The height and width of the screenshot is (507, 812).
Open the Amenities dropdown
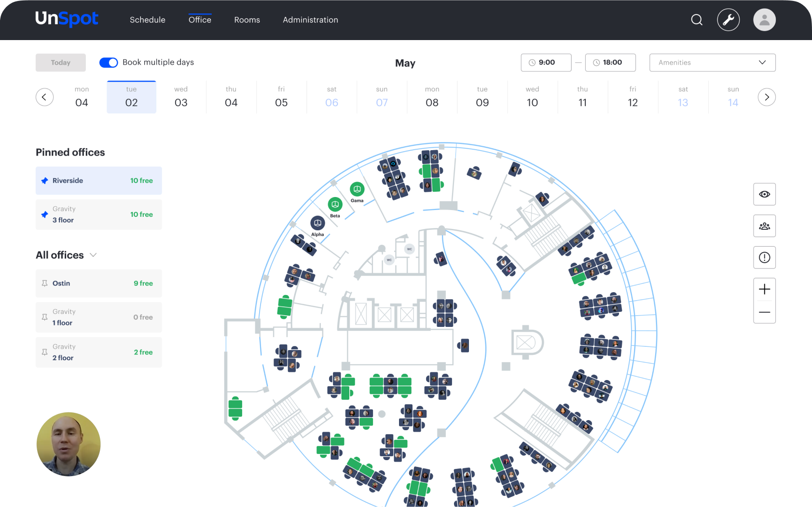[x=712, y=63]
